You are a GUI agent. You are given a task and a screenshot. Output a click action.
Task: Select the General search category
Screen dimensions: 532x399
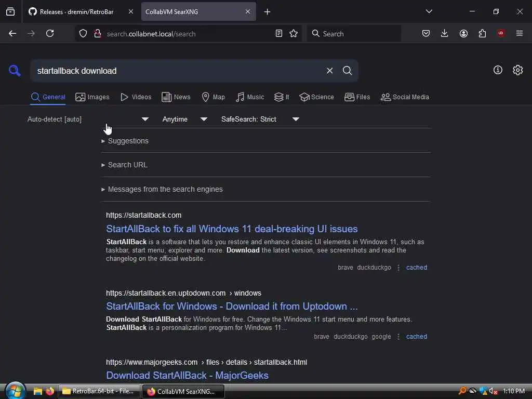(48, 97)
